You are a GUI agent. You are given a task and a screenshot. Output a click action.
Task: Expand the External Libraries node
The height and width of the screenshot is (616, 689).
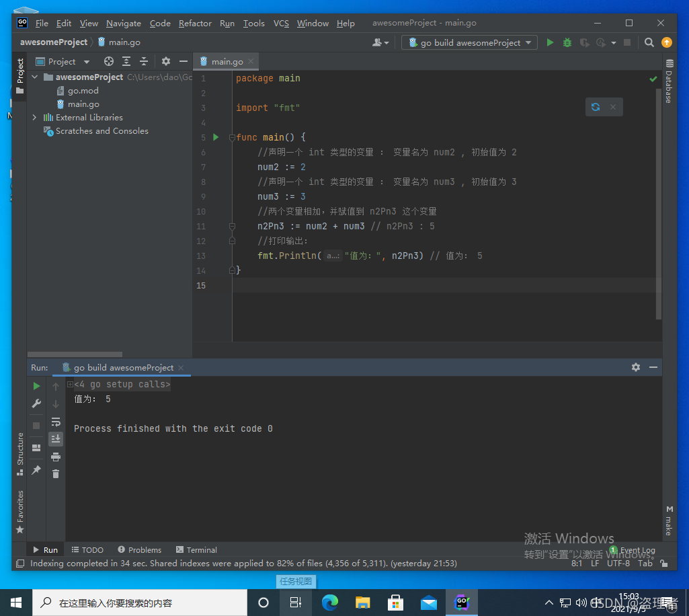pyautogui.click(x=34, y=118)
